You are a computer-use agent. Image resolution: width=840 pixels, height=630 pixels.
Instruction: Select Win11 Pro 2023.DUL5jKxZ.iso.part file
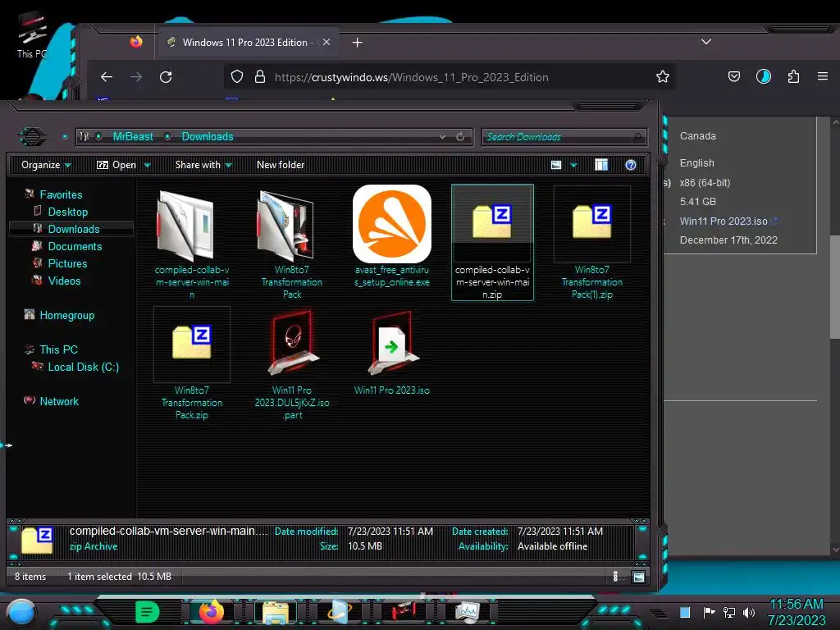pyautogui.click(x=292, y=363)
